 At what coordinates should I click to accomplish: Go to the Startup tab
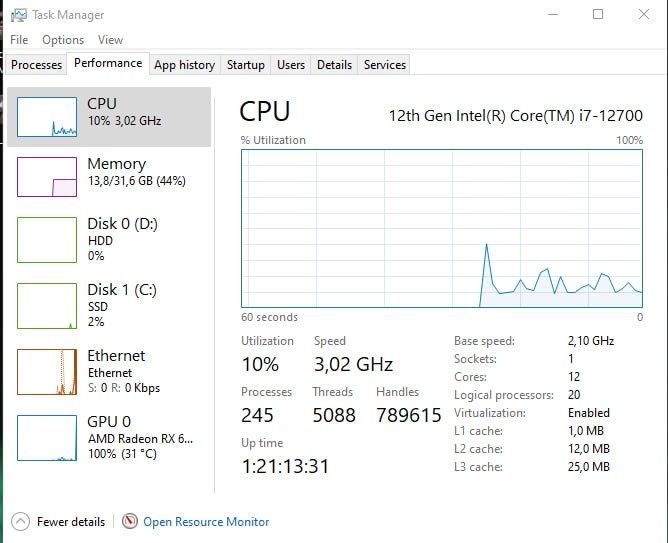(x=245, y=65)
